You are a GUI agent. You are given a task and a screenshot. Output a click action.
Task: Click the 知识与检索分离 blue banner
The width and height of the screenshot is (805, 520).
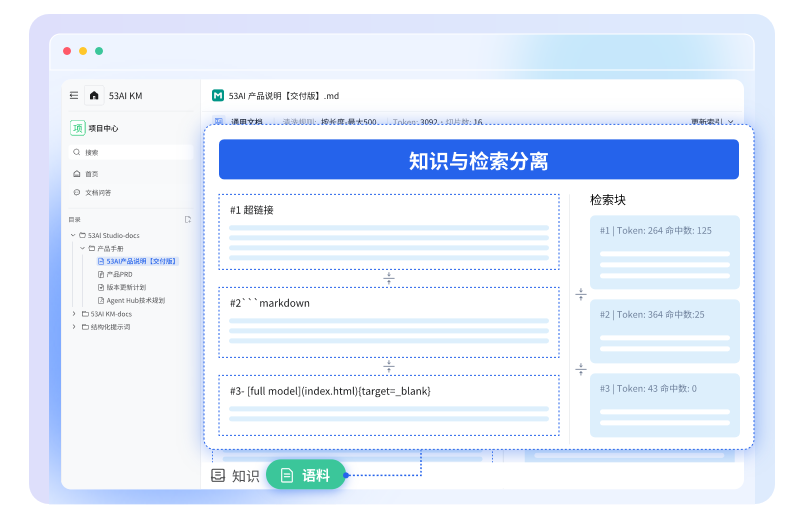click(478, 160)
